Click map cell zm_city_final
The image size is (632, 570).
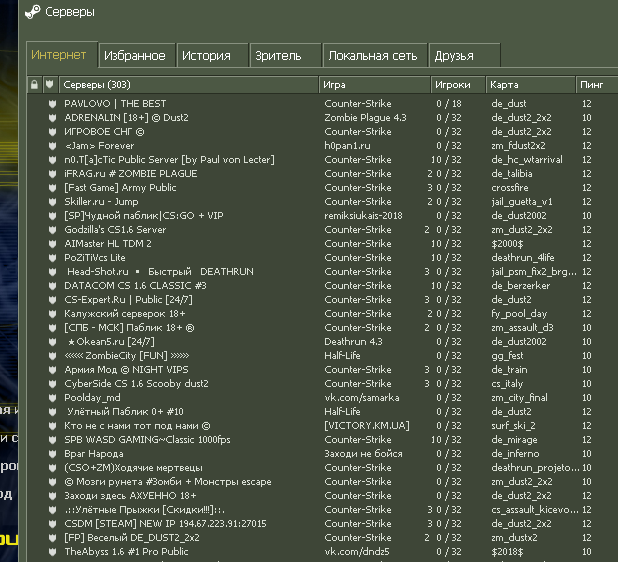519,398
